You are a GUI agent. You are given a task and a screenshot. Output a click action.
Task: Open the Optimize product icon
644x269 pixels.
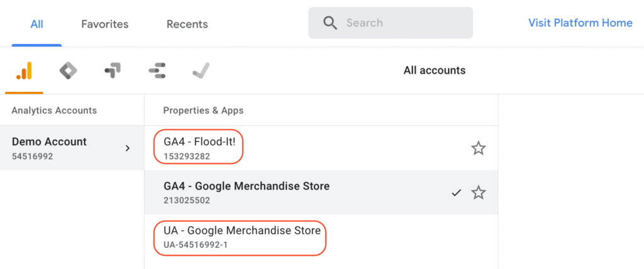coord(113,71)
